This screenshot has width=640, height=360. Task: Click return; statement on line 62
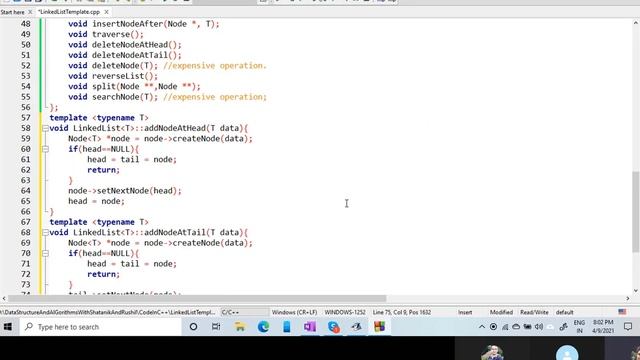point(104,170)
